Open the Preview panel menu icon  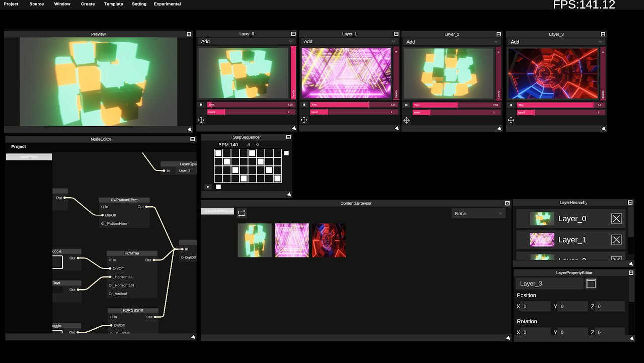click(x=189, y=34)
